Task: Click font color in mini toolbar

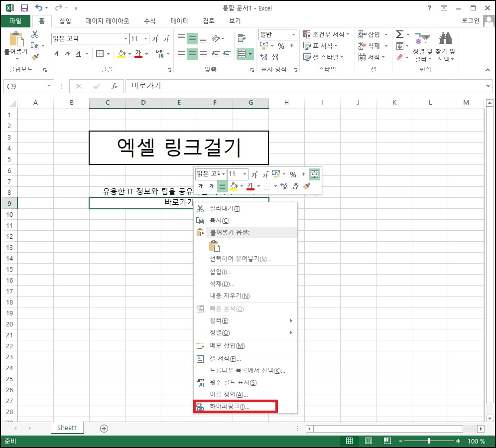Action: (x=250, y=186)
